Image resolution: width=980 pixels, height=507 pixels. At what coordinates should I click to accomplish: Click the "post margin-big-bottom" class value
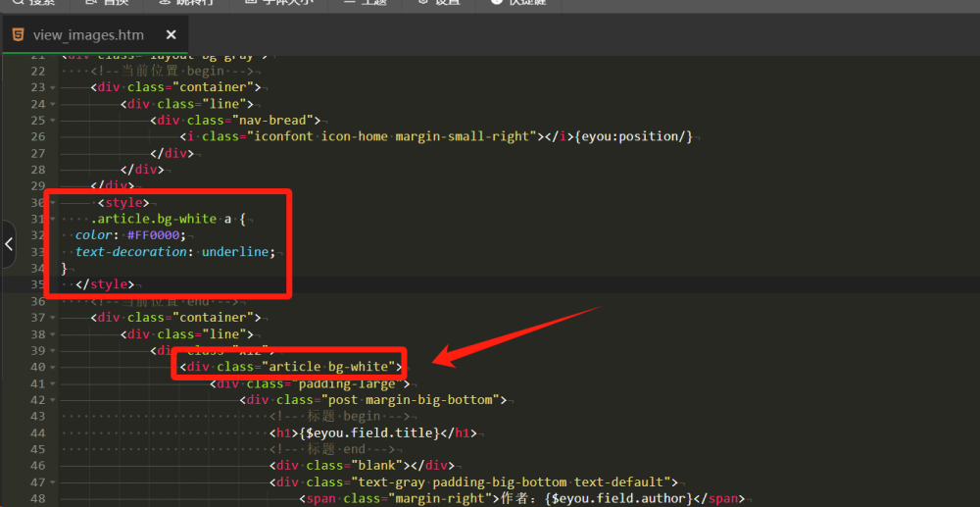pyautogui.click(x=409, y=399)
